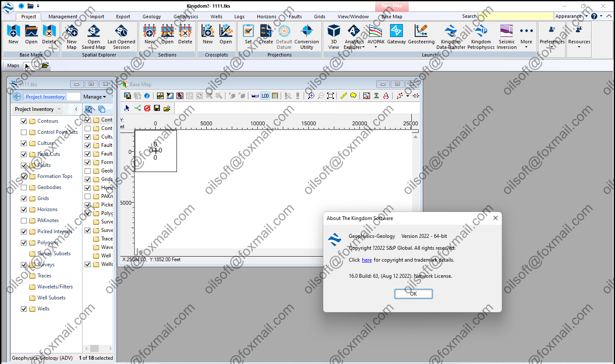Create a New crossplot

click(208, 34)
